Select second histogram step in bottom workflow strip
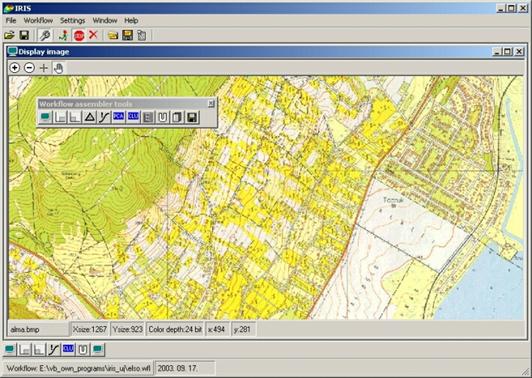This screenshot has width=532, height=378. [39, 349]
